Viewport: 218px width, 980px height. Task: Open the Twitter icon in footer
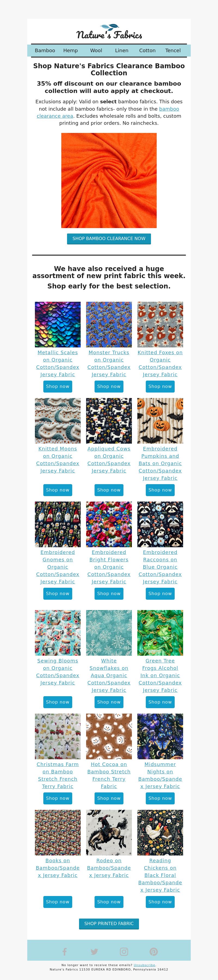point(94,951)
